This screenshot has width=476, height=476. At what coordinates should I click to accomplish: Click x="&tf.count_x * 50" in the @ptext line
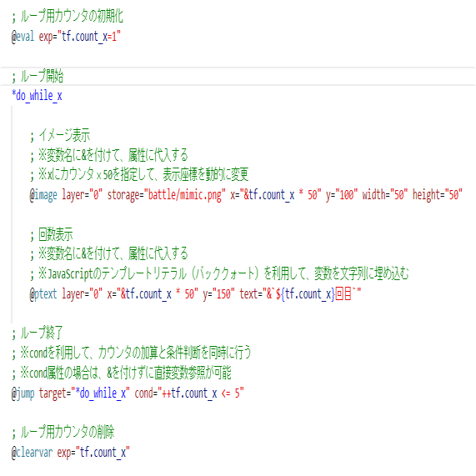click(153, 294)
